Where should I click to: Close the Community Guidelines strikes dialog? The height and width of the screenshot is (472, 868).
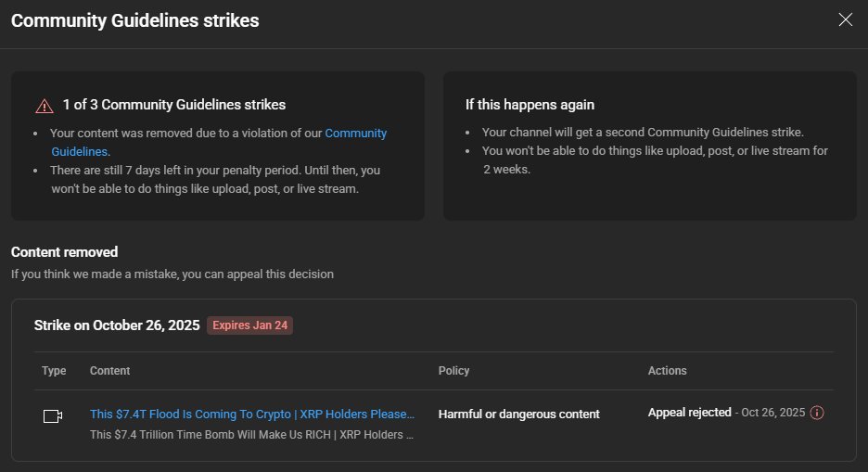(x=846, y=19)
